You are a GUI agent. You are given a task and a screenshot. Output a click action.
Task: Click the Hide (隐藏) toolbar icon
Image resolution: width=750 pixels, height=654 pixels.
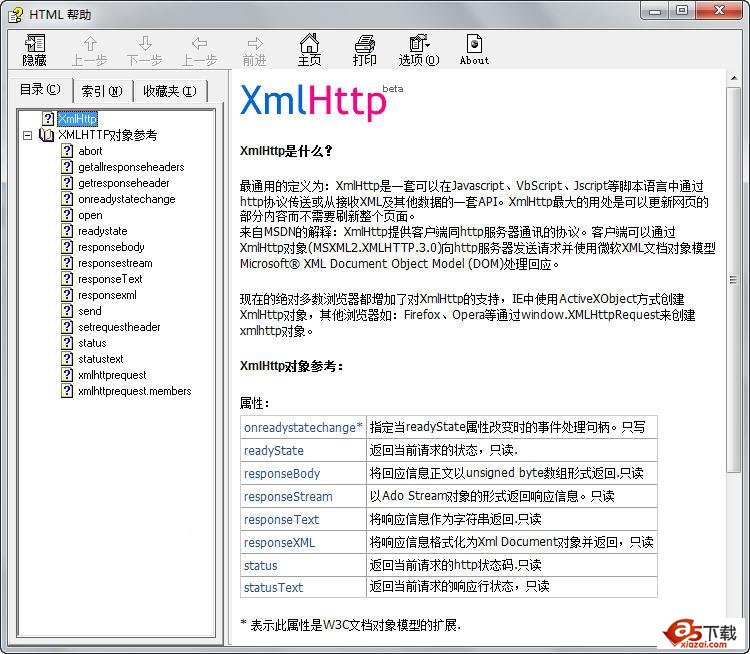34,50
